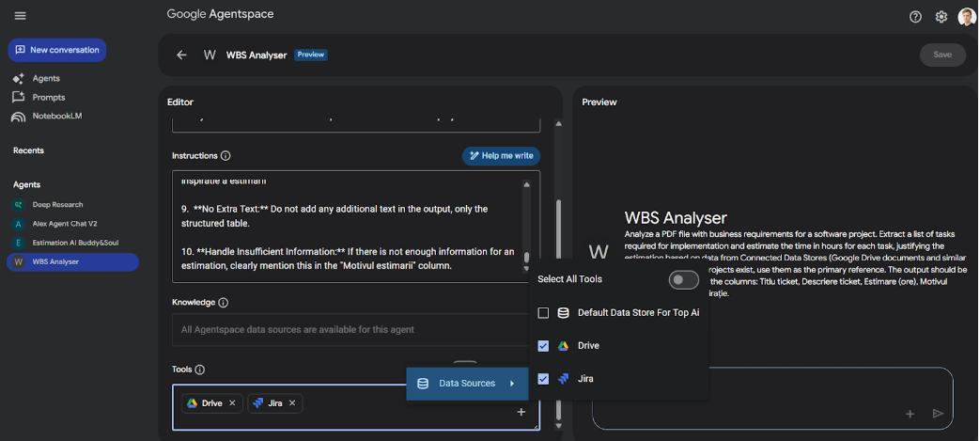
Task: Click the send arrow in preview chat
Action: pos(938,414)
